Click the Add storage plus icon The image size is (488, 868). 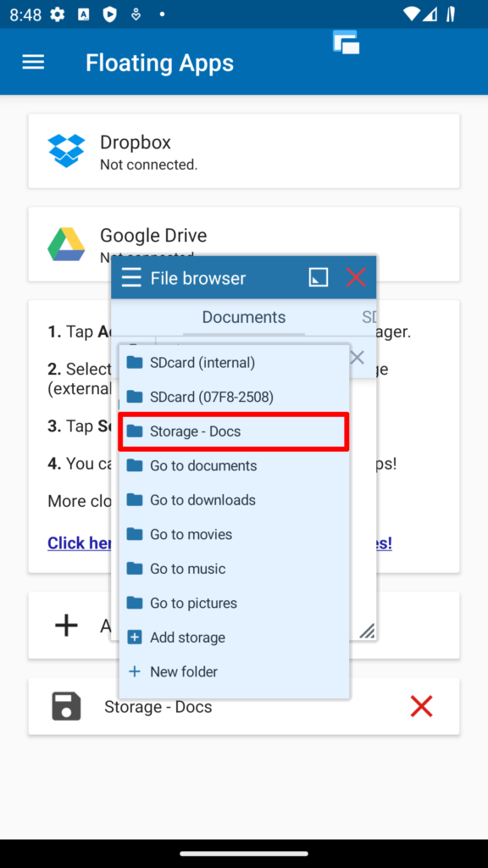click(x=135, y=637)
